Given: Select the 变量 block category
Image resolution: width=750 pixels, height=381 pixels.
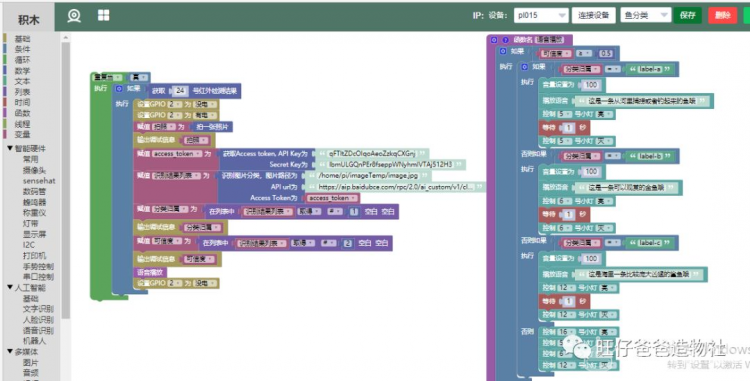Looking at the screenshot, I should pos(22,134).
